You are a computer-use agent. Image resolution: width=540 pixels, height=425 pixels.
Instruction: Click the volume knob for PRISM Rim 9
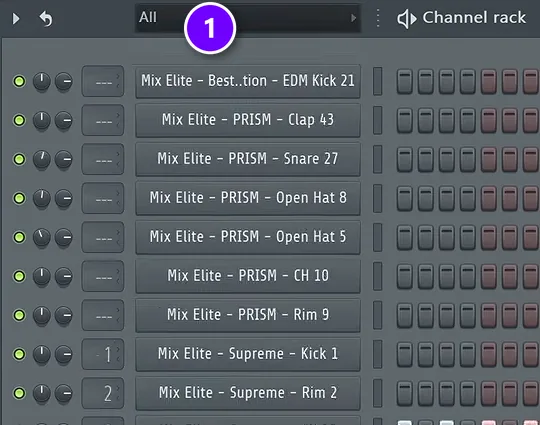pos(64,315)
